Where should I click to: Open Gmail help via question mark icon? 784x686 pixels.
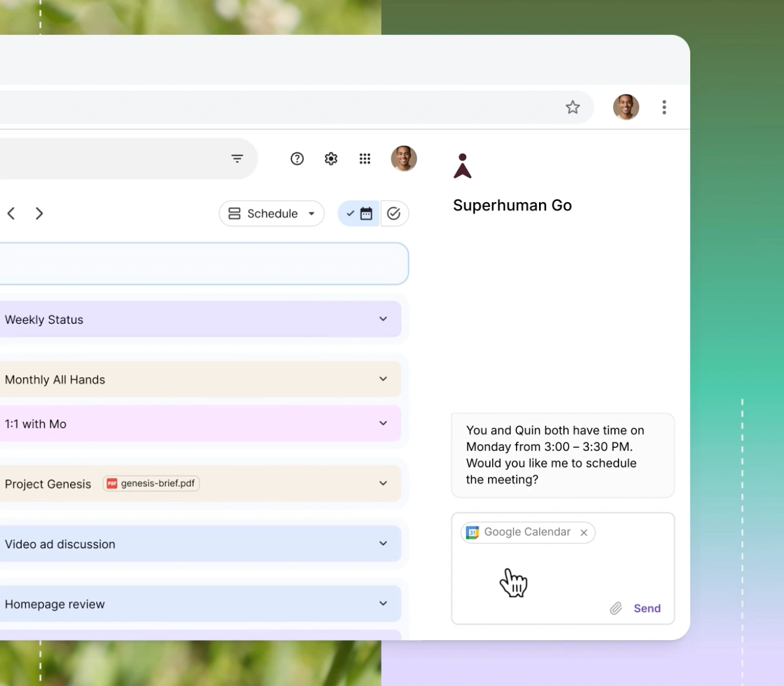[x=297, y=158]
